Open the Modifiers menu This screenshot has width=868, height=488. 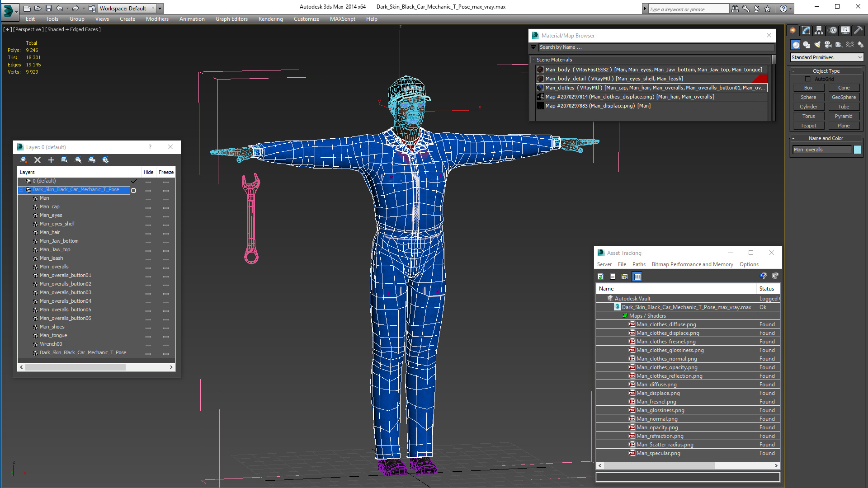[156, 19]
